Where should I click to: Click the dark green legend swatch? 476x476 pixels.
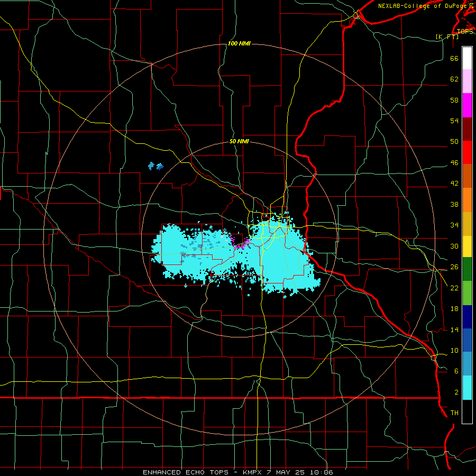click(467, 269)
